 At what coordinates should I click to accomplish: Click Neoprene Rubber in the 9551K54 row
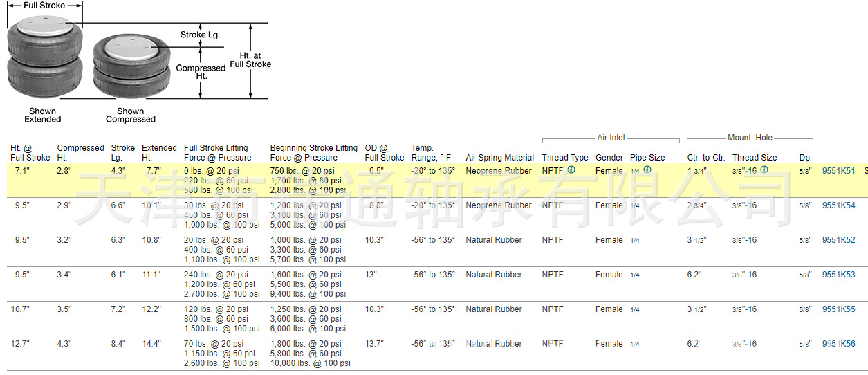click(499, 205)
